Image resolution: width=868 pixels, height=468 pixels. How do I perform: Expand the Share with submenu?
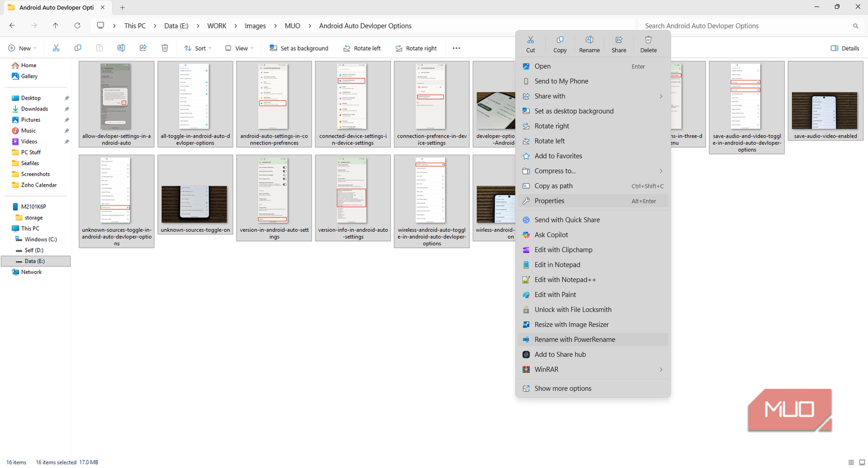point(593,96)
